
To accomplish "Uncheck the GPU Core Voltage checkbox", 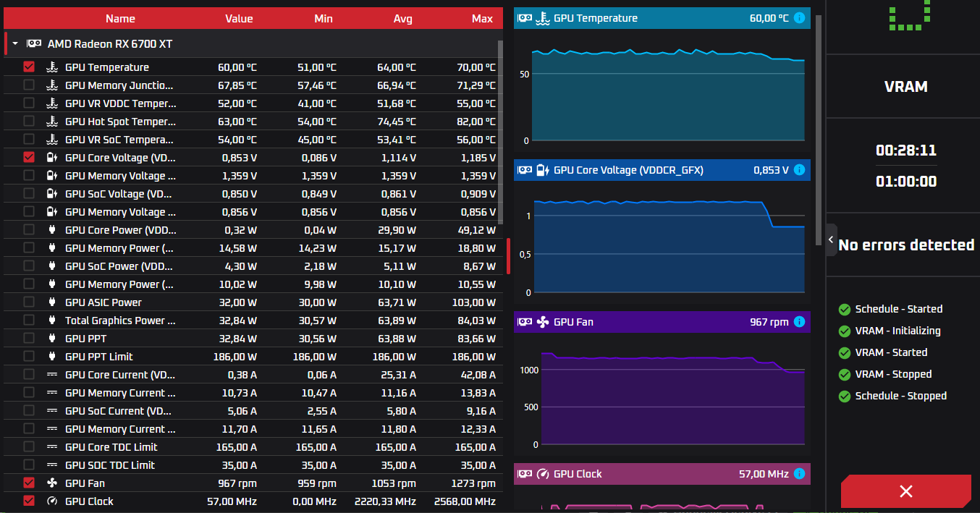I will (x=29, y=157).
